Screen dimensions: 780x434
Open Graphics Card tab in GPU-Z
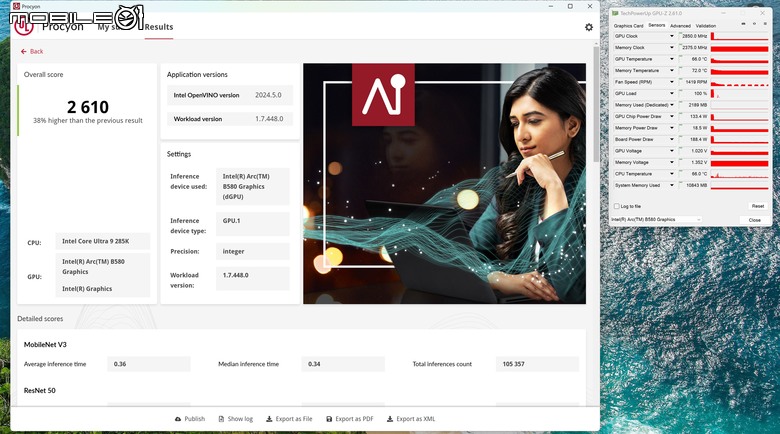[x=628, y=25]
